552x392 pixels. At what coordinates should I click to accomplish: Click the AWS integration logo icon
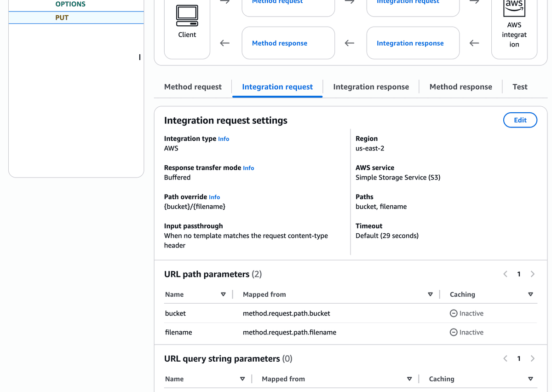point(514,7)
